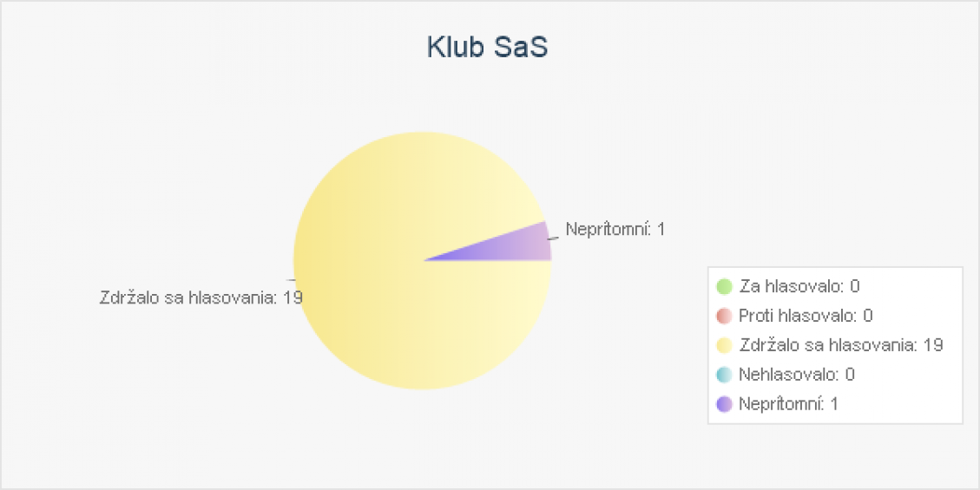Click the purple Neprítomní legend marker
980x490 pixels.
point(724,404)
